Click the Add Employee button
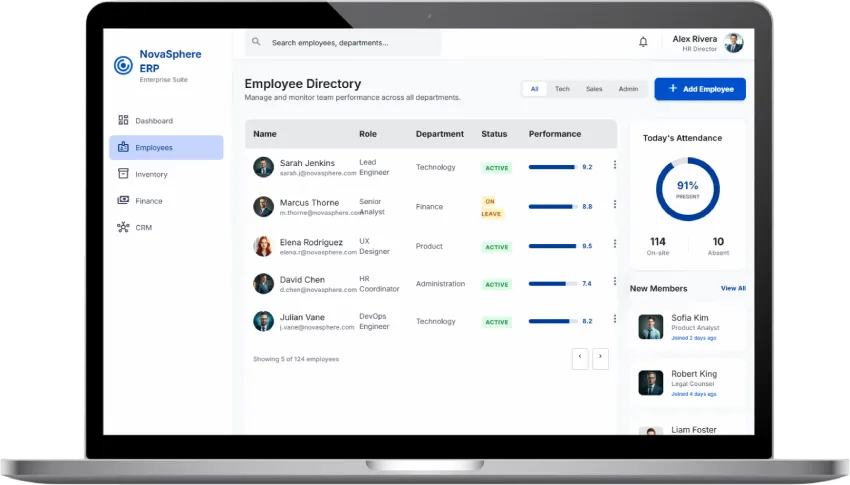The image size is (850, 485). pos(700,89)
